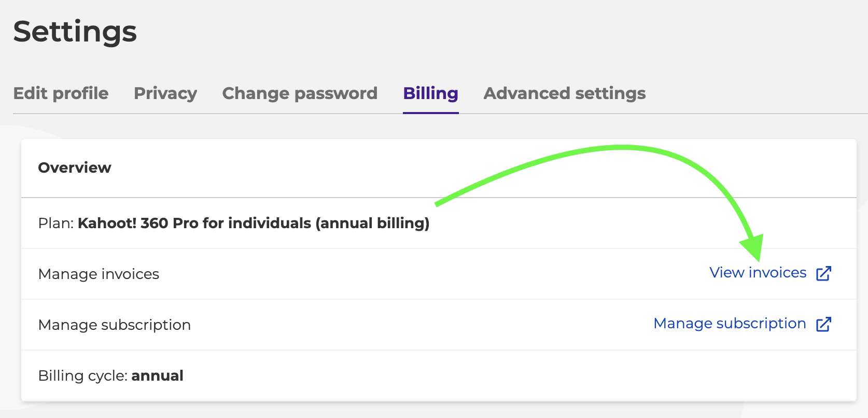Click the word 'individuals' in plan name
The image size is (868, 418).
[270, 223]
